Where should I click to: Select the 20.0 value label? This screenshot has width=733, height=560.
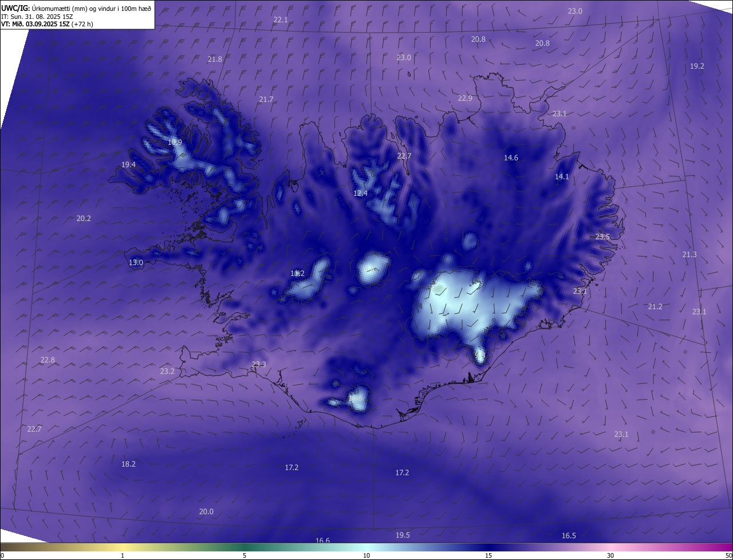coord(206,512)
